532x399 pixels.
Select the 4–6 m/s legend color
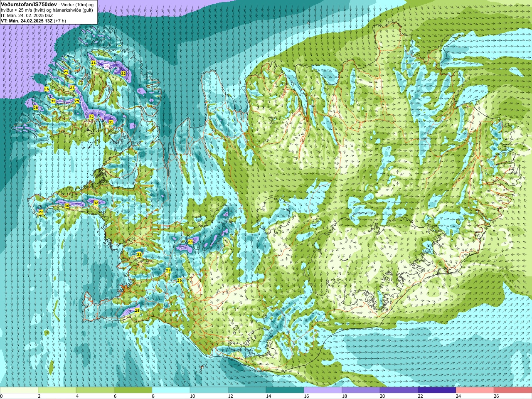(x=95, y=391)
